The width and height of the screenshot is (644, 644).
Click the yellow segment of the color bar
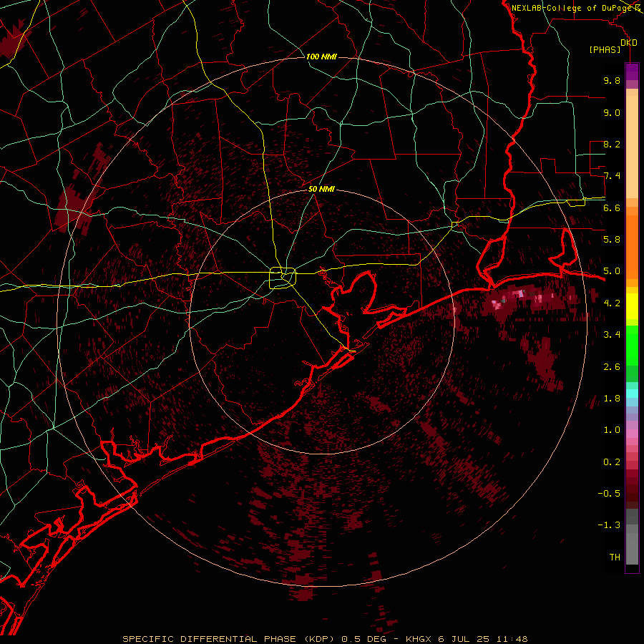point(632,306)
